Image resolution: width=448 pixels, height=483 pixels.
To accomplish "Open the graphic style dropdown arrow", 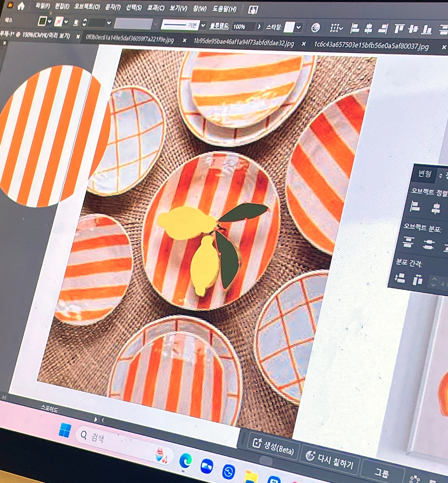I will coord(299,27).
